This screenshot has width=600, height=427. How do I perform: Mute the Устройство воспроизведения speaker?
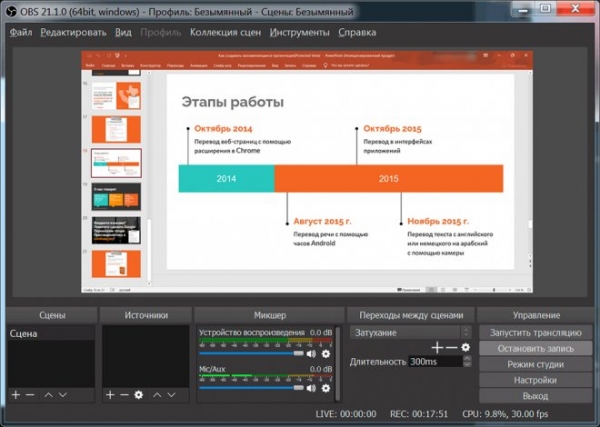click(311, 353)
